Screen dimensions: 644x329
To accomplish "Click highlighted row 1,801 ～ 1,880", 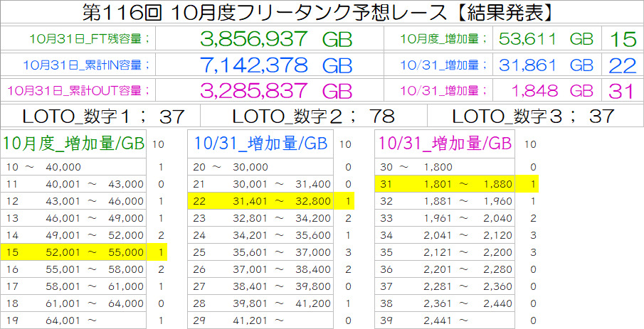I will [x=445, y=184].
